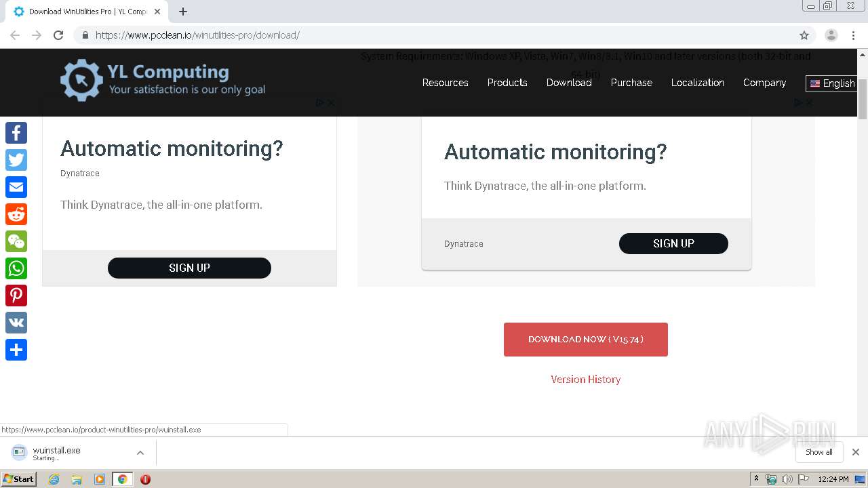Open the wuinstall.exe download options chevron

[140, 453]
